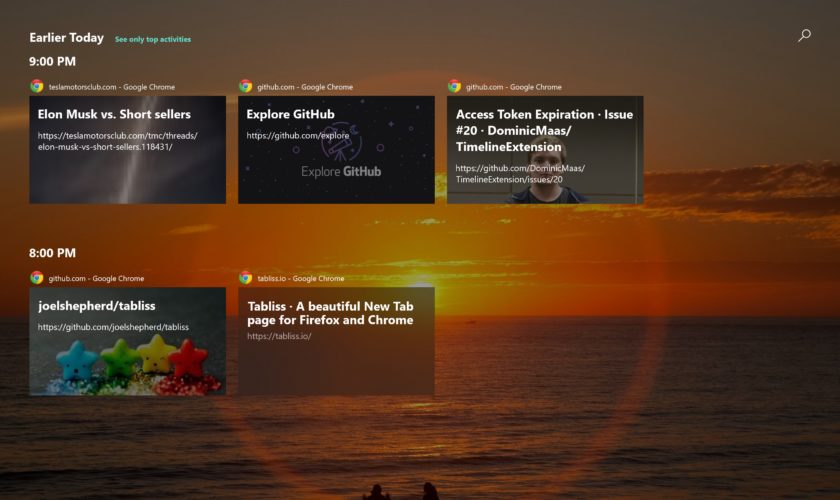Image resolution: width=840 pixels, height=500 pixels.
Task: Open the joelshepherd/tabliss activity card
Action: coord(128,341)
